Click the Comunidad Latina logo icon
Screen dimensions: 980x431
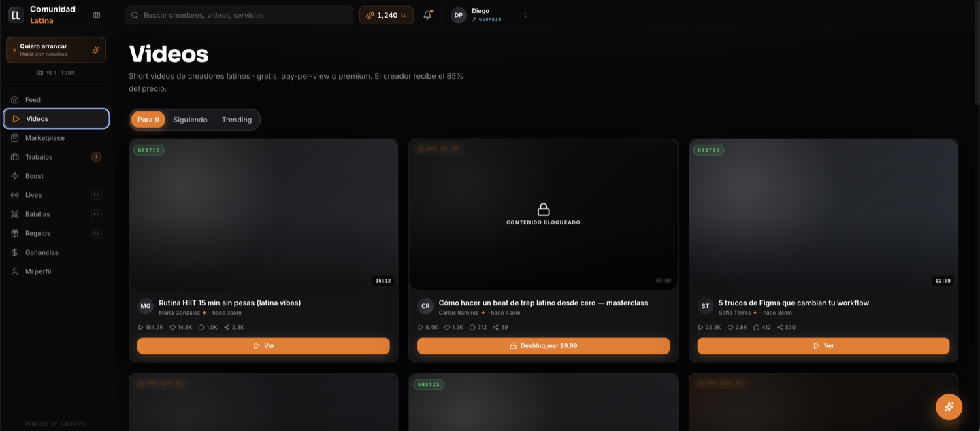pos(16,15)
